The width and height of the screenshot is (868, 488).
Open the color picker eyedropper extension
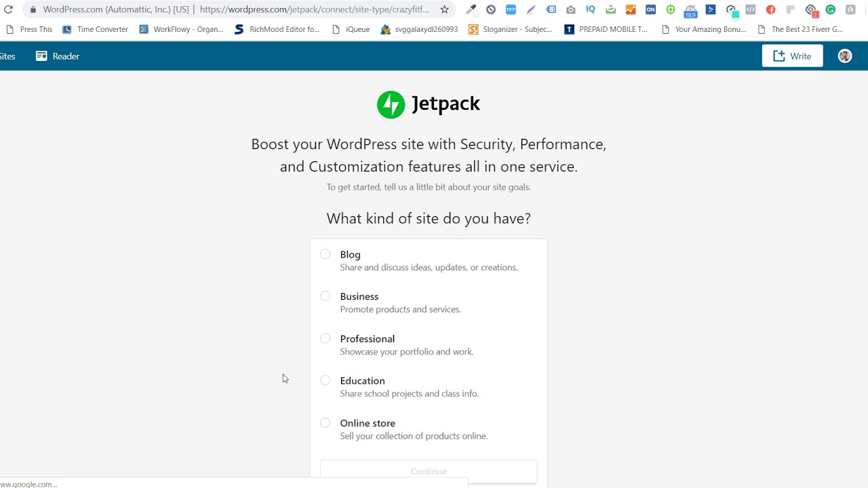point(471,9)
